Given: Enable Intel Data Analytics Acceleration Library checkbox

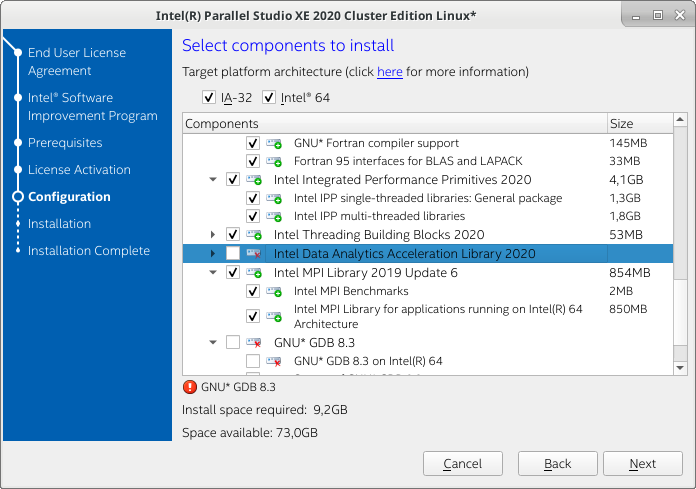Looking at the screenshot, I should point(233,253).
